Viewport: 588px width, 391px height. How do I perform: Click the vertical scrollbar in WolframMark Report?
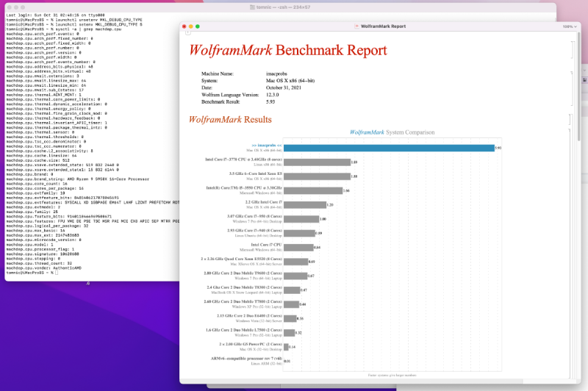point(579,86)
